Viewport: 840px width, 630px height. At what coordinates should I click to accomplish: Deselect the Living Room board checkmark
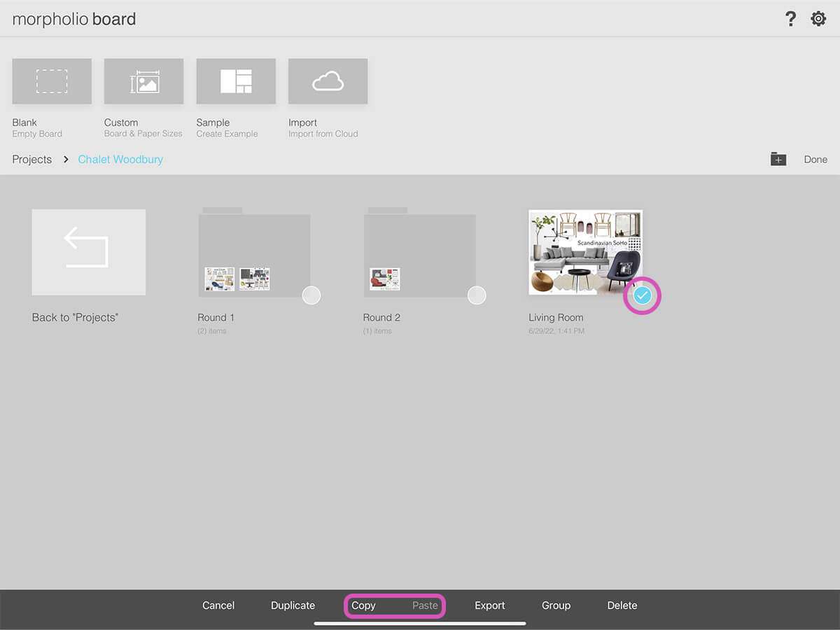tap(642, 296)
